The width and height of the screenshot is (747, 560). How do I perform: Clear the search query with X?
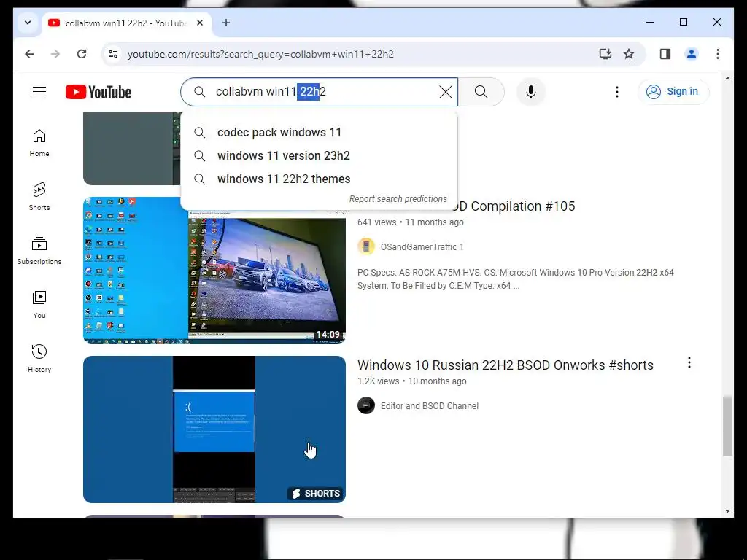point(446,92)
